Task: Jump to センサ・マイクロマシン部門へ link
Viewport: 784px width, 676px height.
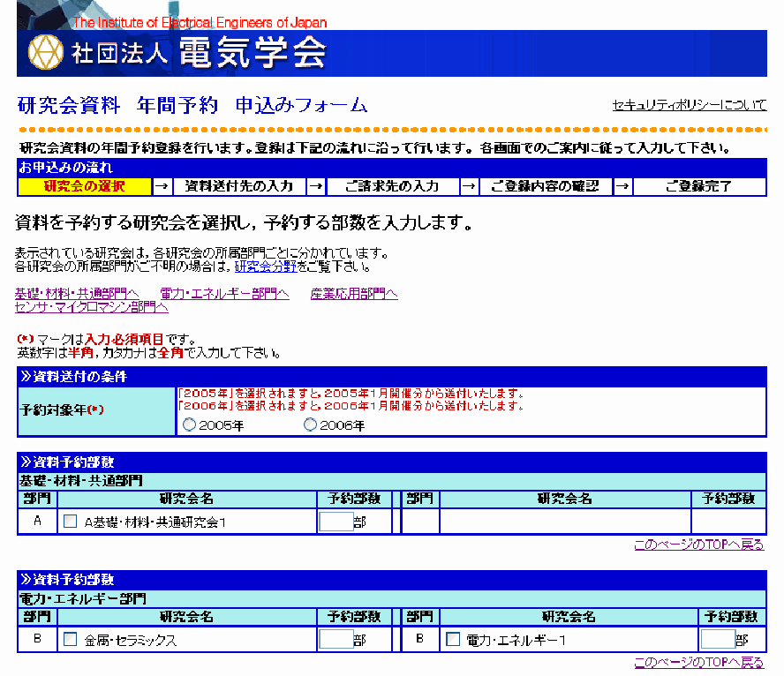Action: point(92,307)
